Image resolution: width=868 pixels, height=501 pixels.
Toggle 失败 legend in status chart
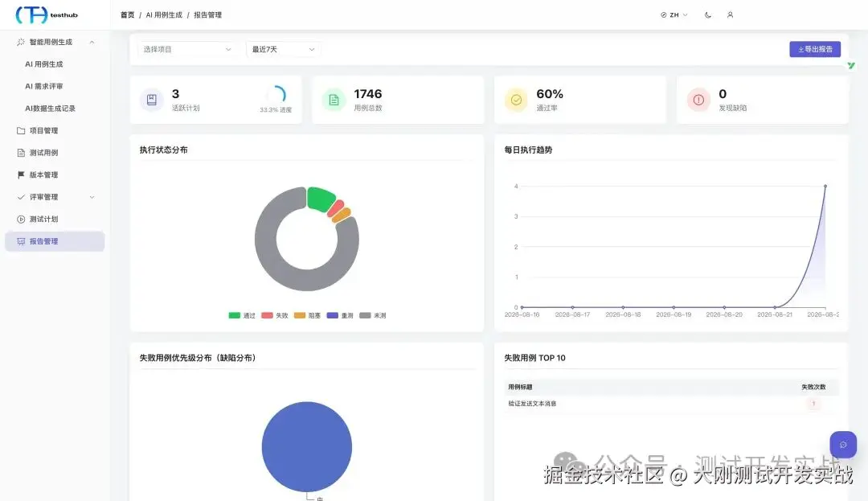tap(275, 315)
